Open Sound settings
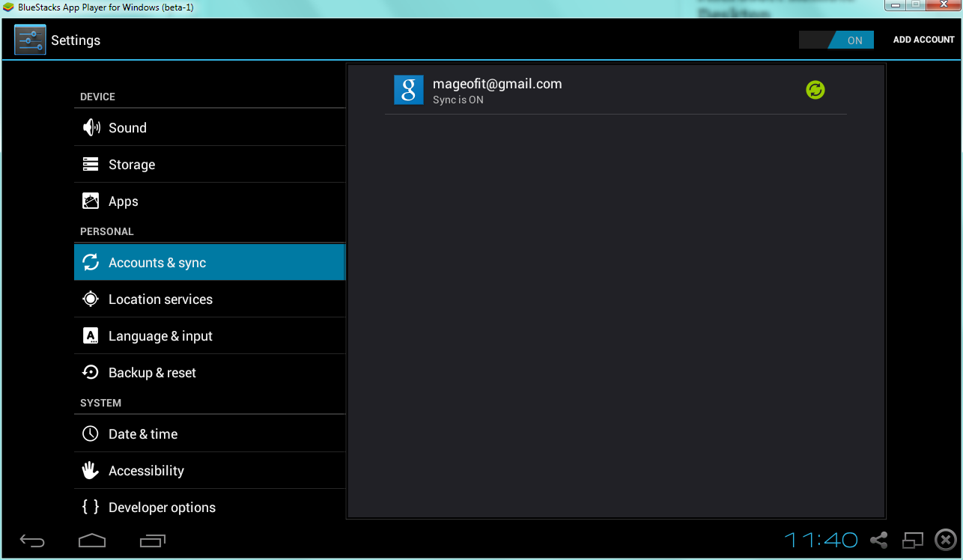The image size is (963, 560). [x=210, y=127]
